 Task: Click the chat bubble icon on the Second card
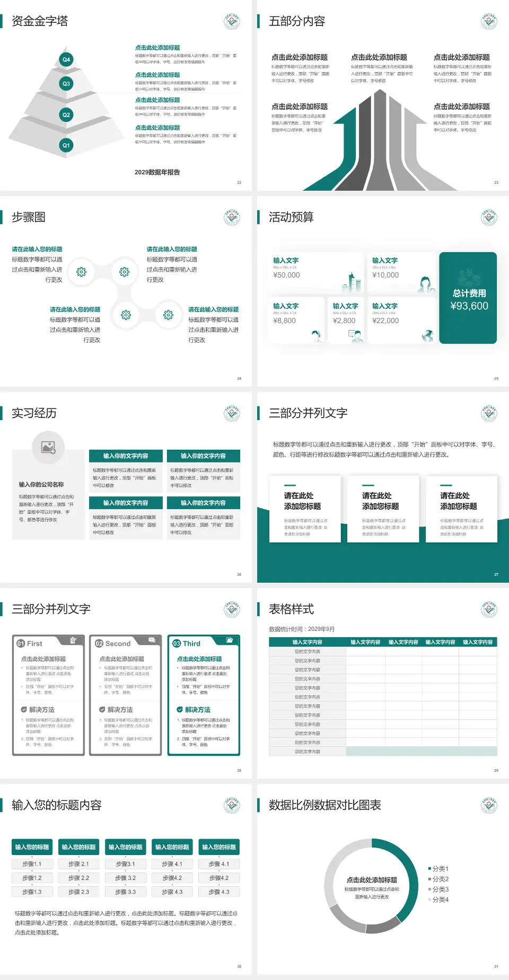(152, 640)
